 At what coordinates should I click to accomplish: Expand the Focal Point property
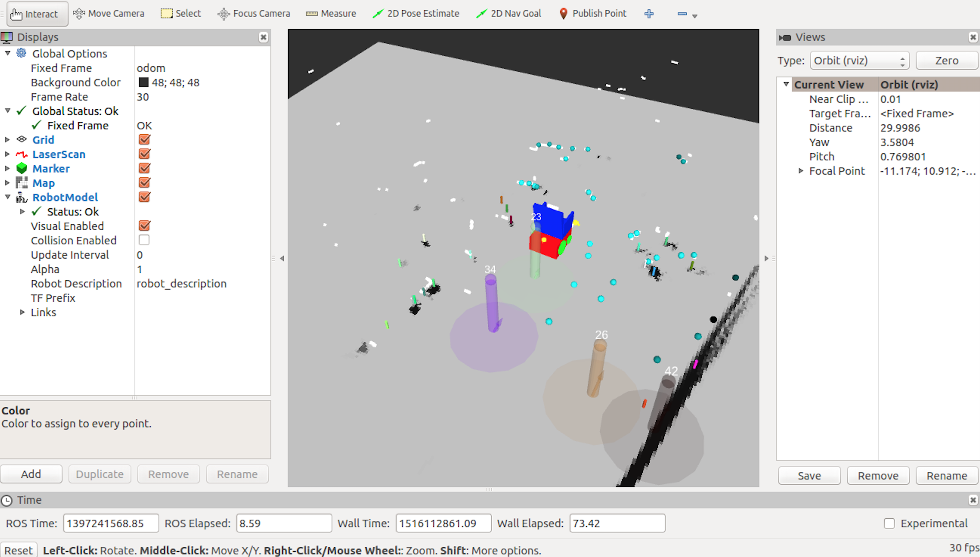point(801,171)
